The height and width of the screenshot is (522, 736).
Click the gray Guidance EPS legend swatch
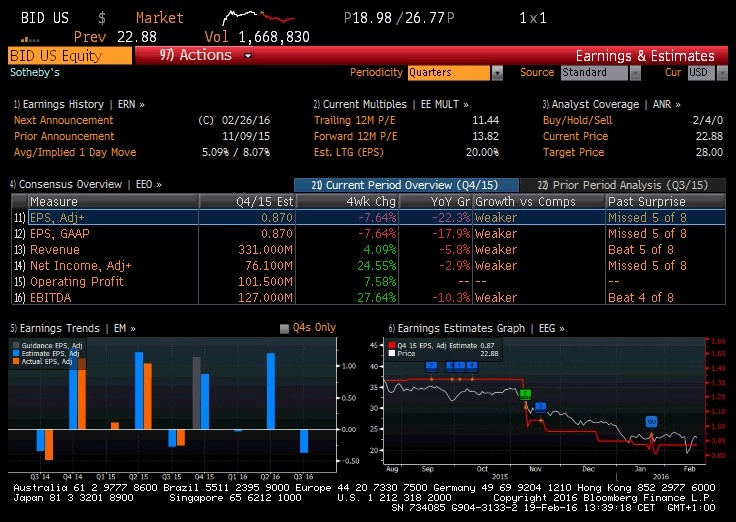(x=16, y=345)
